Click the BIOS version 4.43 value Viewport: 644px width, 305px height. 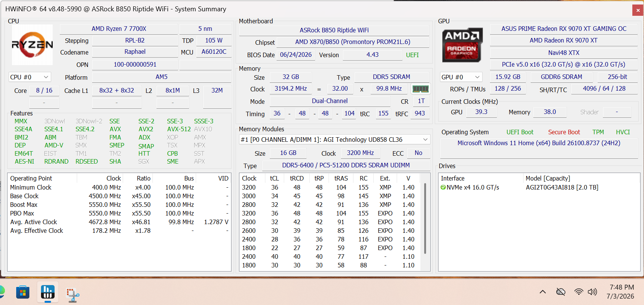point(373,55)
